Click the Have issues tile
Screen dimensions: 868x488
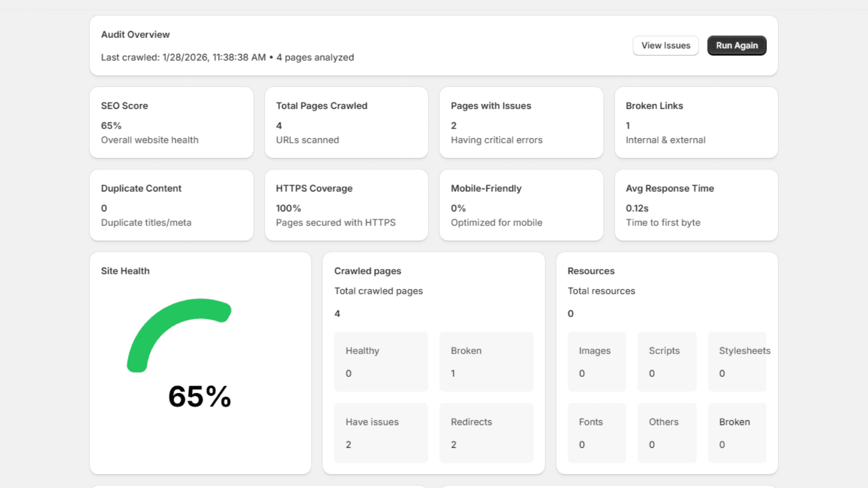(381, 433)
